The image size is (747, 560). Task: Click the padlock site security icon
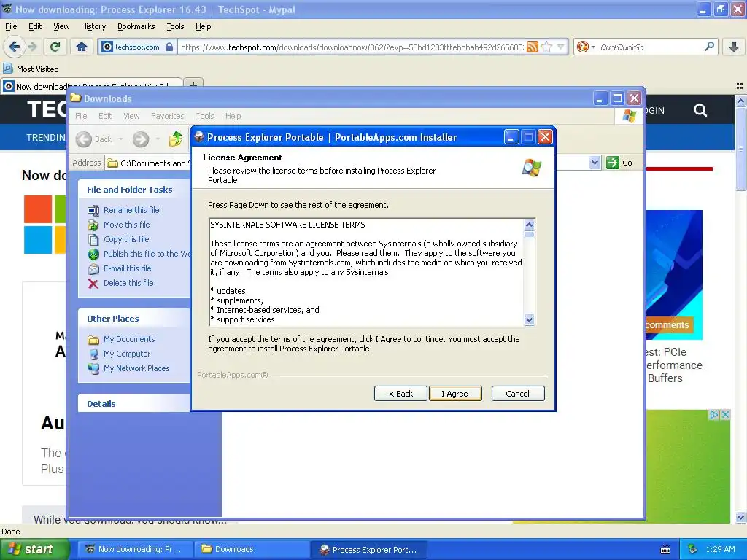tap(169, 47)
